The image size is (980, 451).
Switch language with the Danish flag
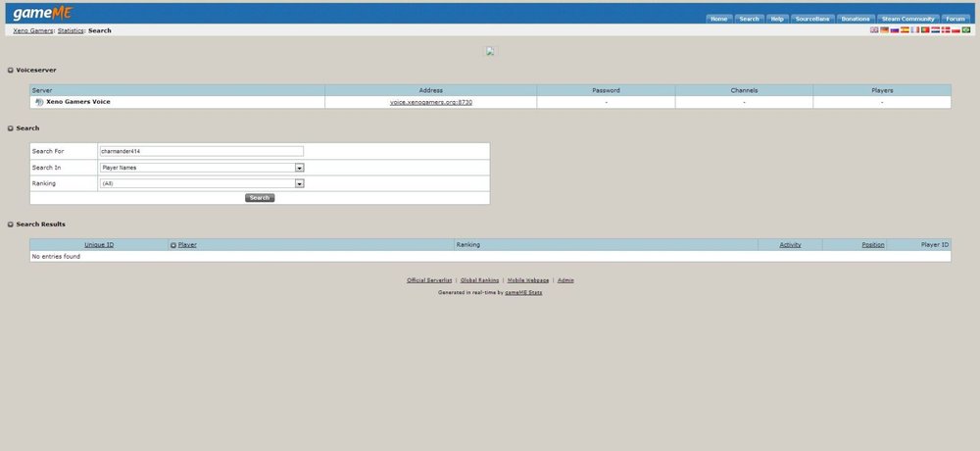(x=946, y=30)
